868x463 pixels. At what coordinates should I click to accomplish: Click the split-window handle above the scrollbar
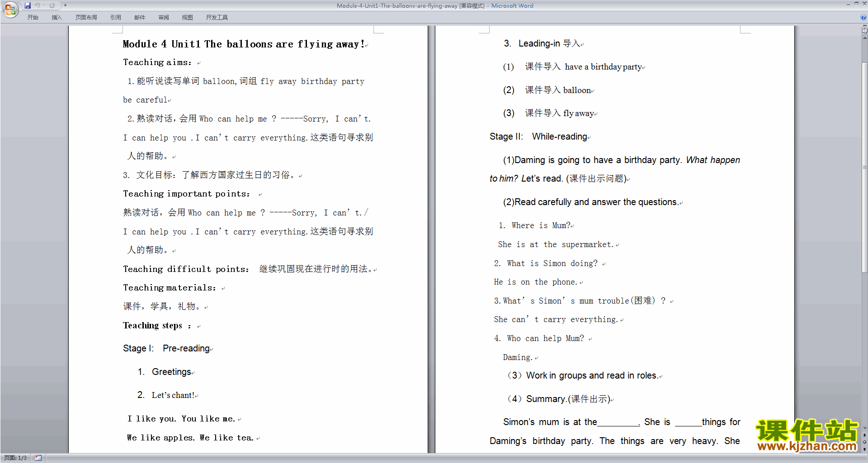tap(864, 26)
